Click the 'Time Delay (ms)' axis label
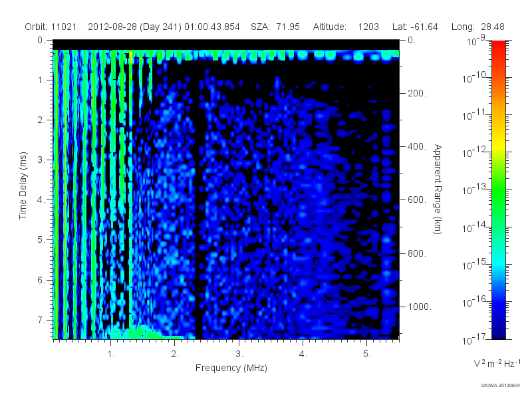 click(x=23, y=186)
